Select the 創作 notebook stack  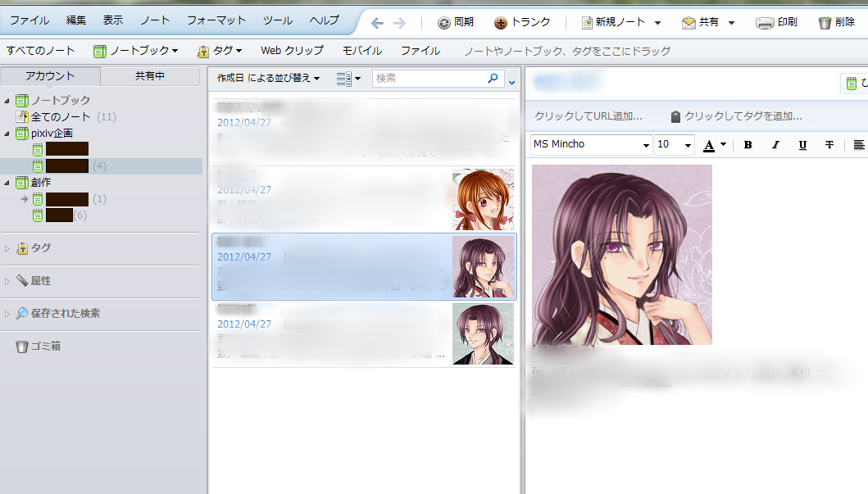[34, 183]
